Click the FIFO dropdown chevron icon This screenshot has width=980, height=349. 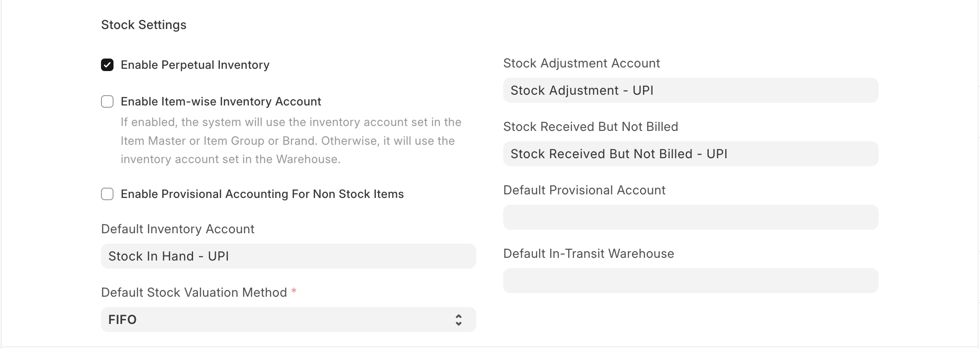(458, 319)
